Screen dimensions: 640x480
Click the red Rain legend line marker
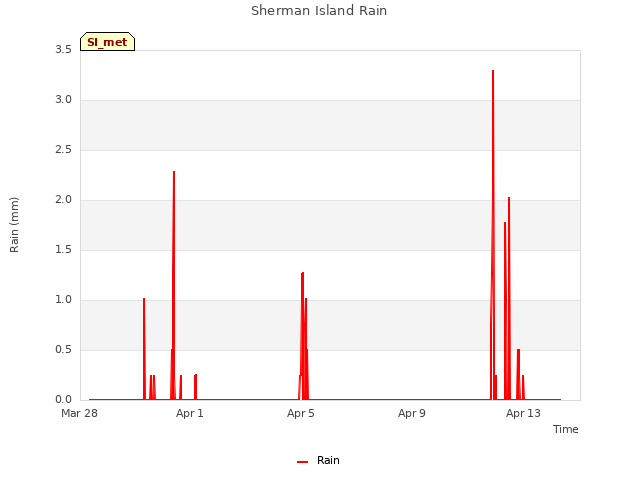click(x=302, y=462)
